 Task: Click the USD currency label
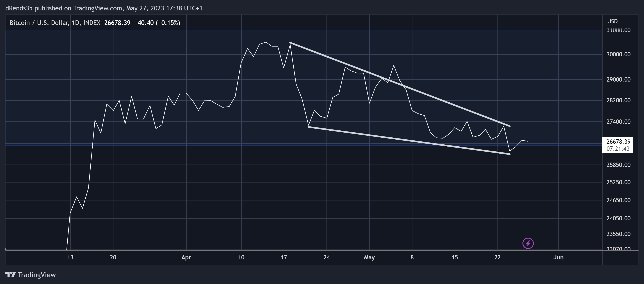point(613,22)
